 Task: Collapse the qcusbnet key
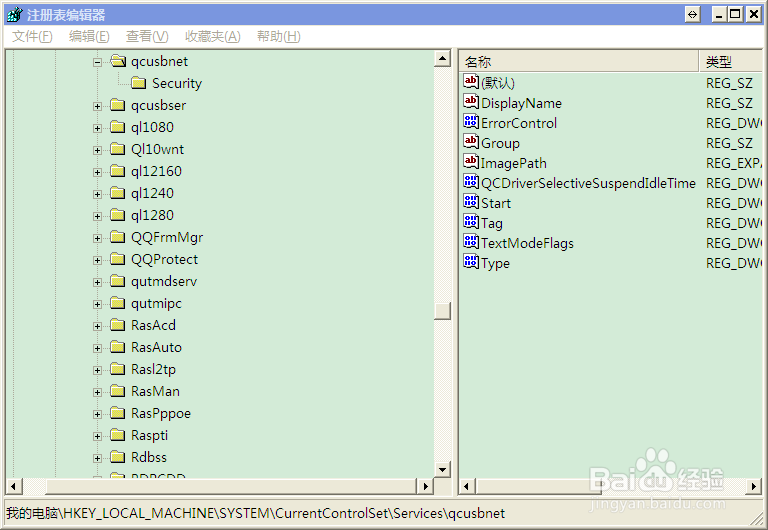97,62
